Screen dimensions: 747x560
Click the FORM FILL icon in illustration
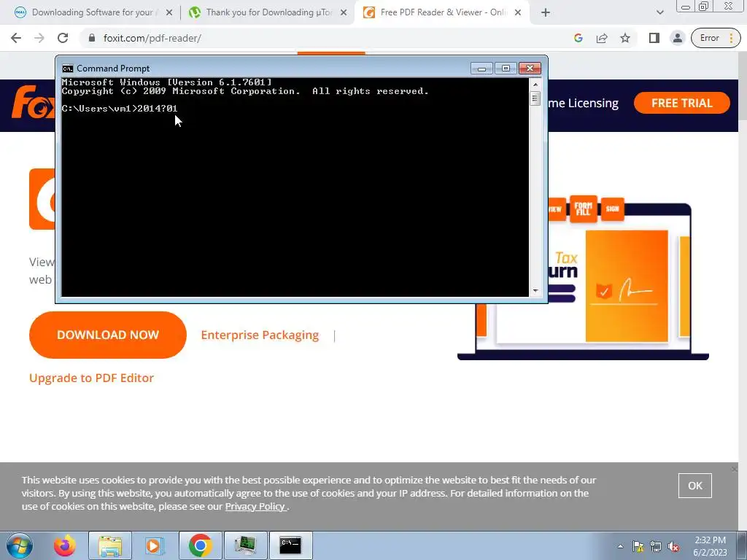583,209
